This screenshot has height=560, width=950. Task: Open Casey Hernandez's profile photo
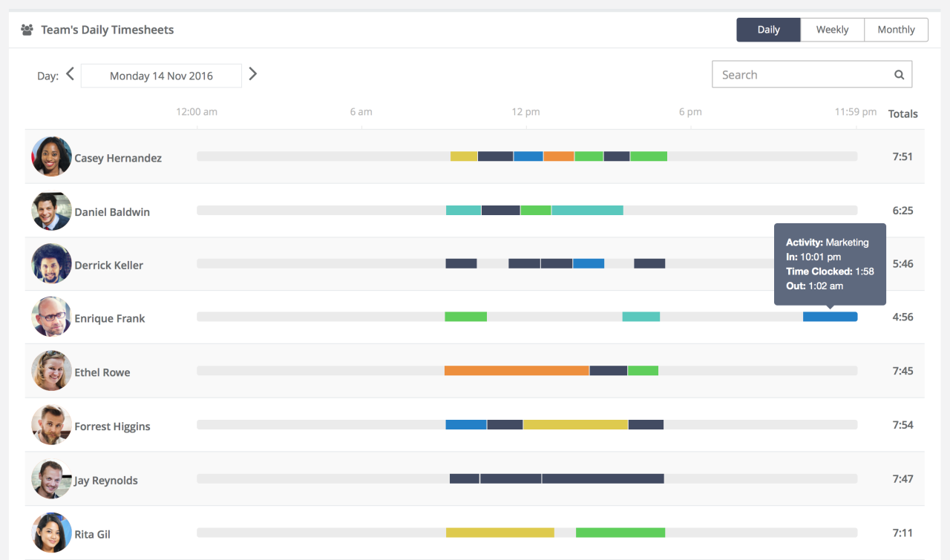tap(50, 157)
